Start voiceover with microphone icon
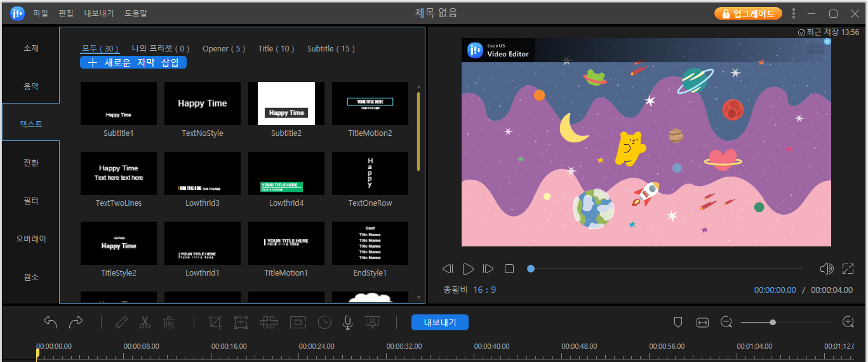 pos(348,322)
